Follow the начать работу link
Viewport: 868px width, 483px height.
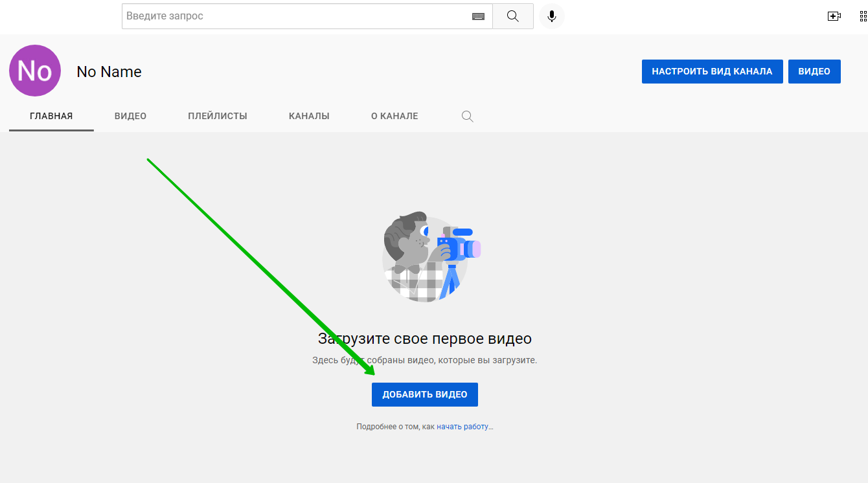coord(465,427)
